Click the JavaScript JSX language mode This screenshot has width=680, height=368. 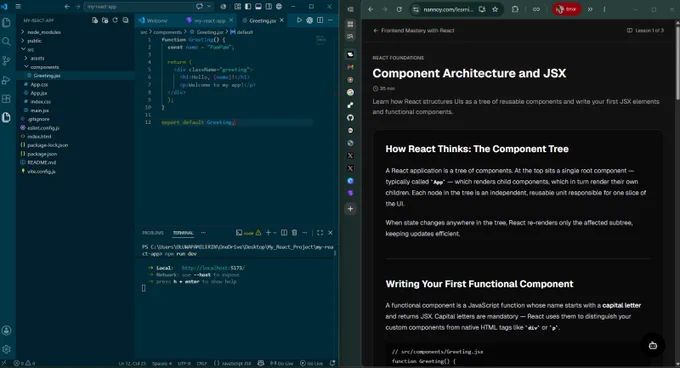click(x=232, y=363)
